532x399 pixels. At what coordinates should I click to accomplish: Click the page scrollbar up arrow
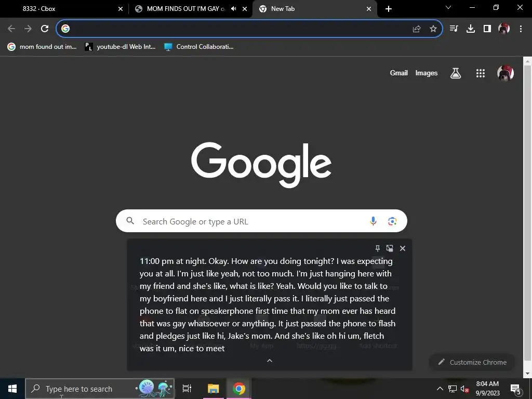coord(527,61)
